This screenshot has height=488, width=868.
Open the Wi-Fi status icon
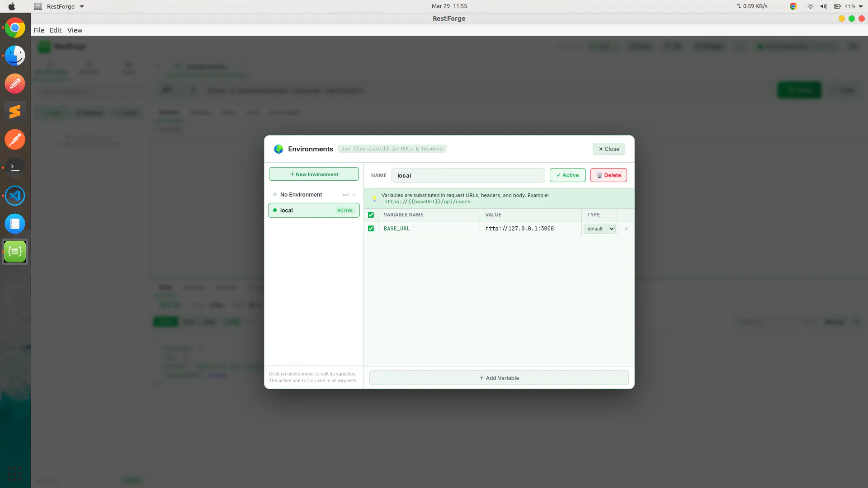click(x=810, y=6)
